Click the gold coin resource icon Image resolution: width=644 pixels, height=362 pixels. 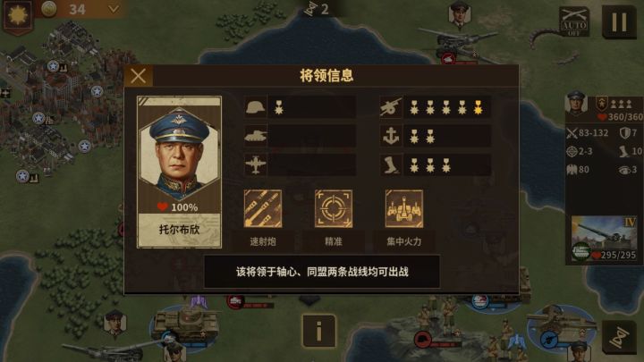tap(48, 9)
